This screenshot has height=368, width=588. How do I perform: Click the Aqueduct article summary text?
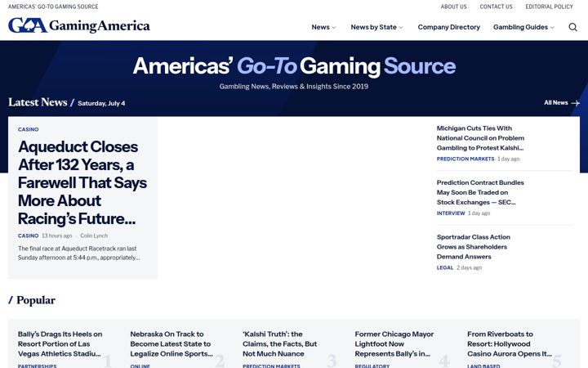pyautogui.click(x=78, y=253)
